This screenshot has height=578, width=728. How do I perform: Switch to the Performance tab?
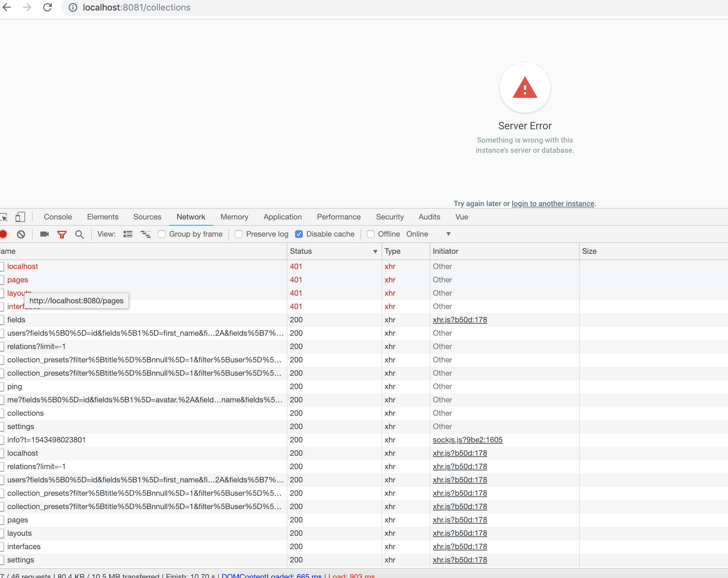(339, 217)
